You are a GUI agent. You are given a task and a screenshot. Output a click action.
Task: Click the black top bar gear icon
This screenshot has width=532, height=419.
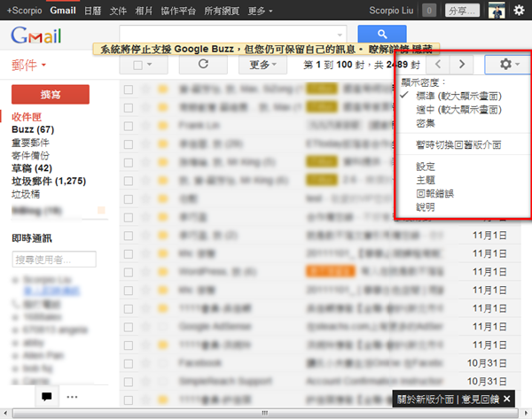click(x=519, y=10)
